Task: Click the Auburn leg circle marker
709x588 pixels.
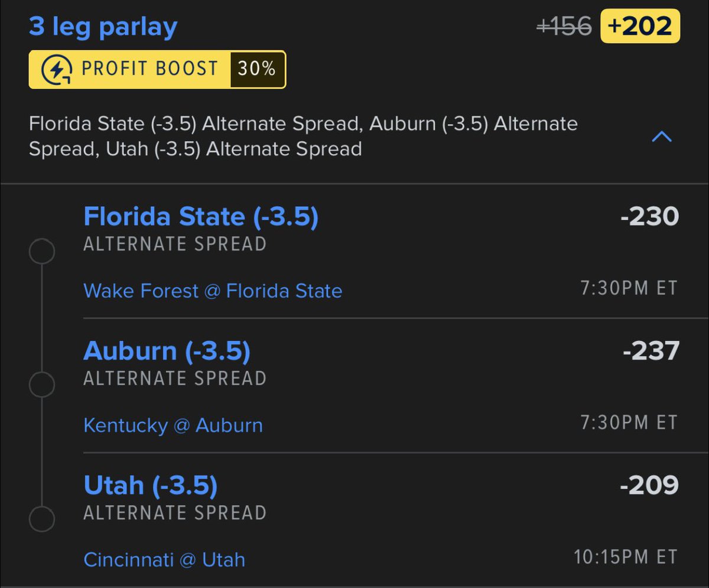Action: (42, 385)
